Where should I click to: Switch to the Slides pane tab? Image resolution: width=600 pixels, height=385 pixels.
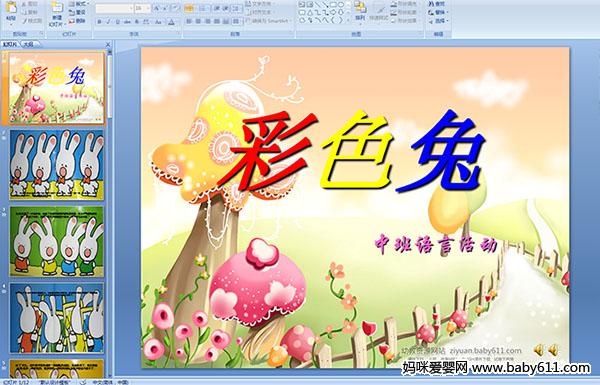coord(10,44)
